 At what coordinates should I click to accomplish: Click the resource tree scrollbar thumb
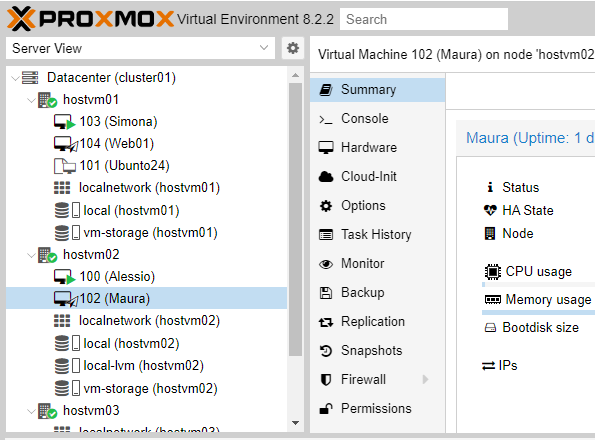(296, 220)
